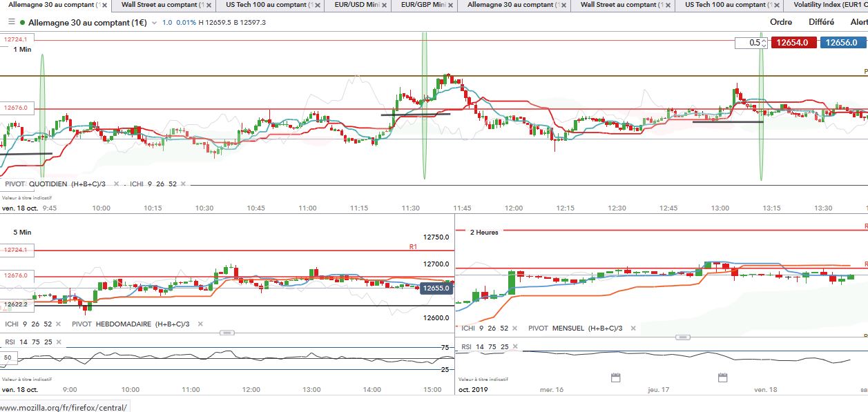The image size is (868, 412).
Task: Select the 12724.1 label in the 5 Min chart
Action: pos(15,250)
